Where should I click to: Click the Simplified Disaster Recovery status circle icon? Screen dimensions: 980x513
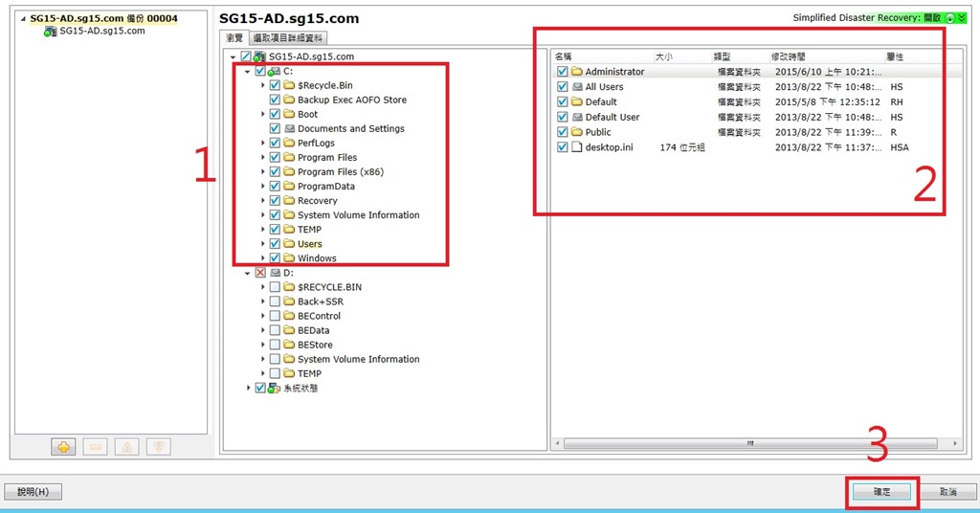[x=948, y=18]
